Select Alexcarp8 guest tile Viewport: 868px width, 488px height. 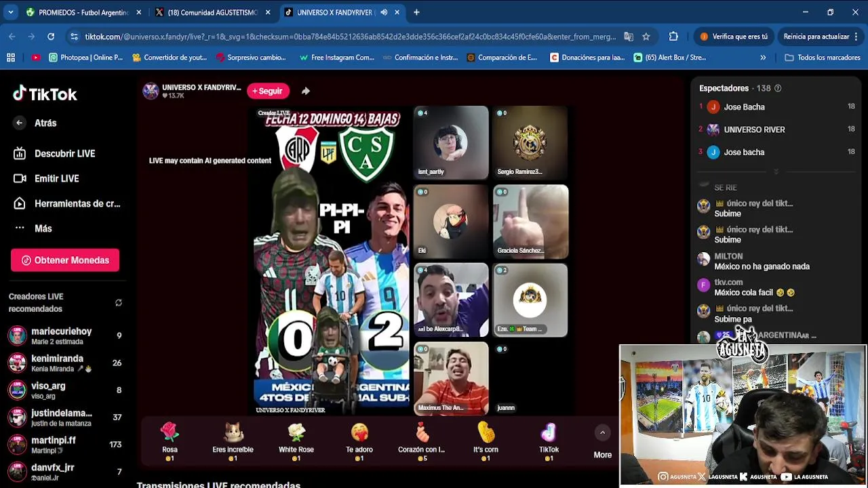pos(451,300)
